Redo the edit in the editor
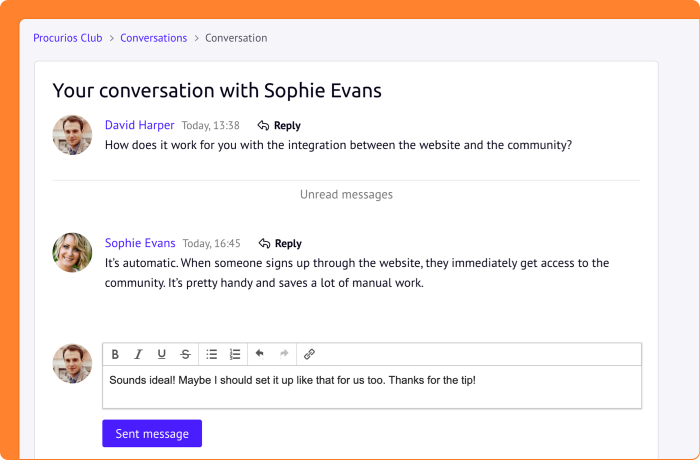700x460 pixels. click(284, 354)
